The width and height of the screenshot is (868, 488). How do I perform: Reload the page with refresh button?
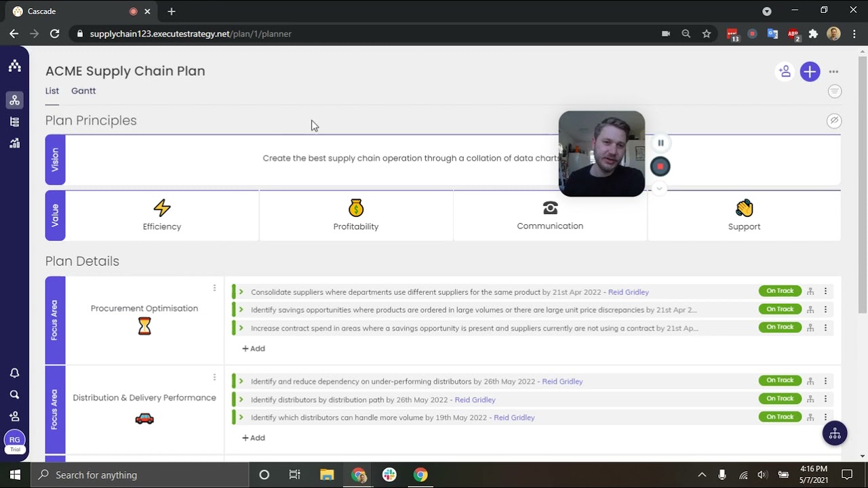click(55, 34)
